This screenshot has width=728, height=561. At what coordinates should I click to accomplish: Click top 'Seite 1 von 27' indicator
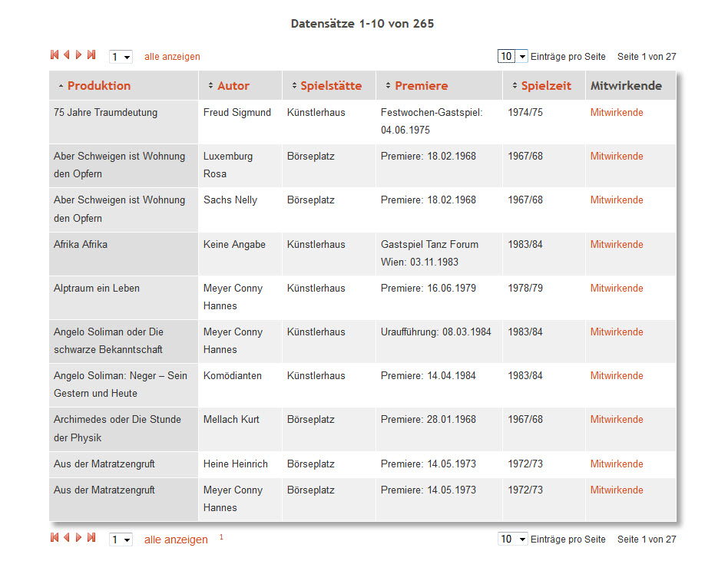click(x=647, y=57)
